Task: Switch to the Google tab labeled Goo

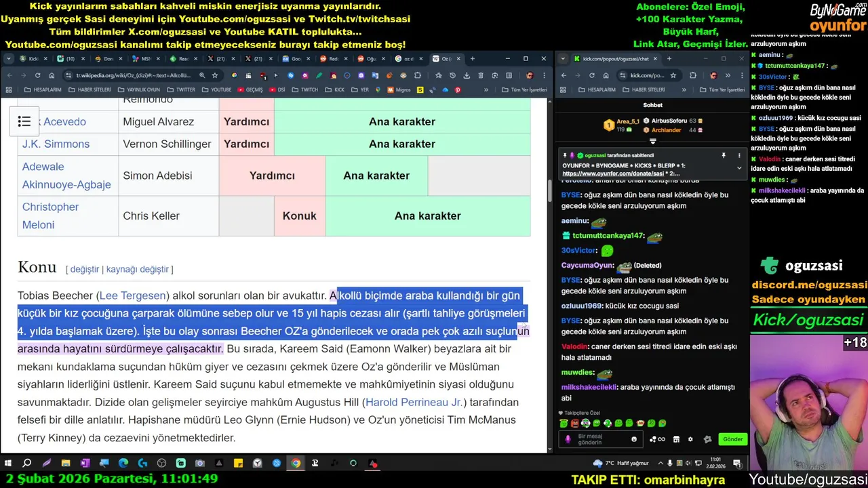Action: (295, 59)
